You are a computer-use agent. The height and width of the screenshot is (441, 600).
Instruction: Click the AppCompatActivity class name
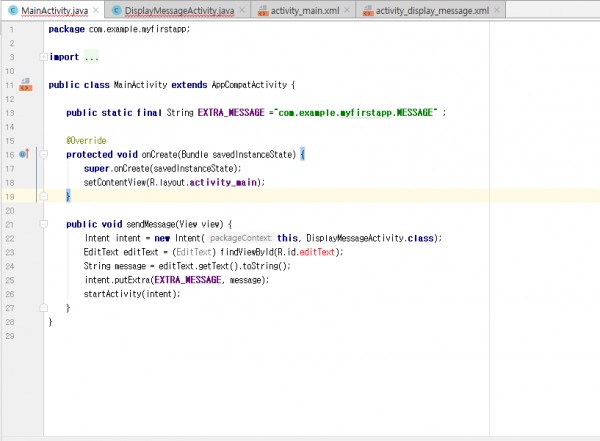click(x=249, y=85)
